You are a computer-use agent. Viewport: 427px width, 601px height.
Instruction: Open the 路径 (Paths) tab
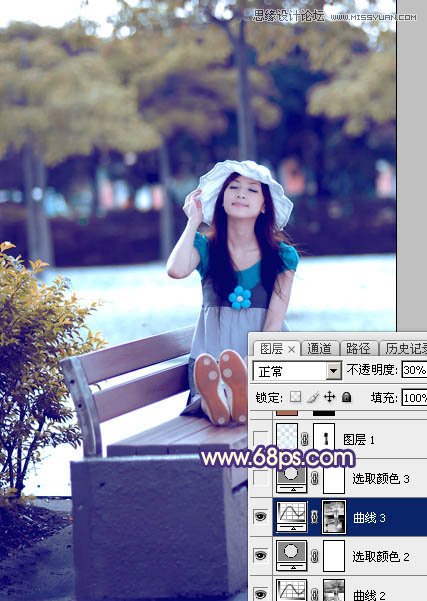[358, 348]
